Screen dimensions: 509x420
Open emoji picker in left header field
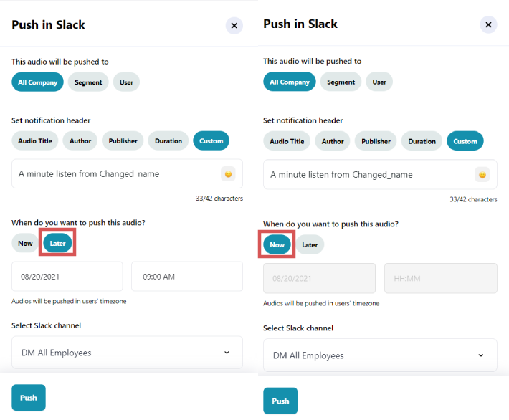[x=228, y=174]
